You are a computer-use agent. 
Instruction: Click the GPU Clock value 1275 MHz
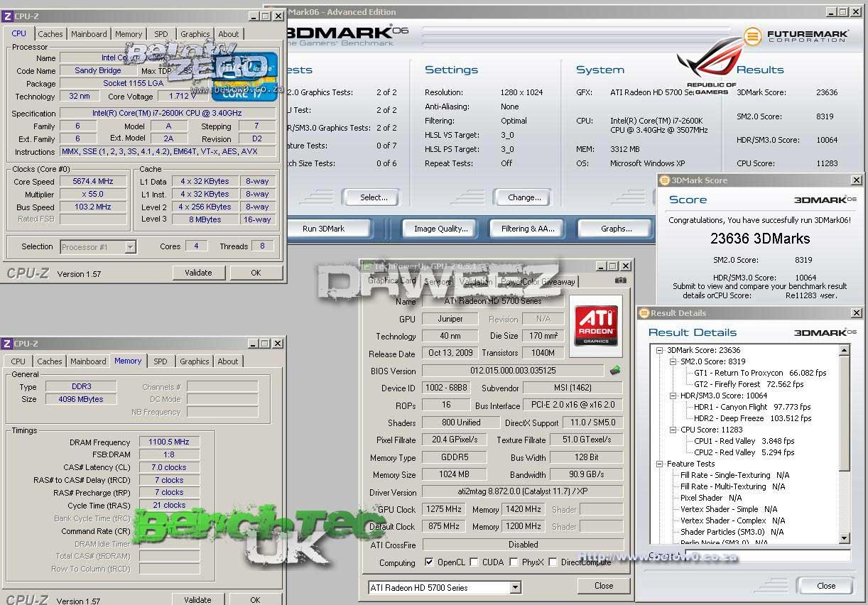point(445,509)
